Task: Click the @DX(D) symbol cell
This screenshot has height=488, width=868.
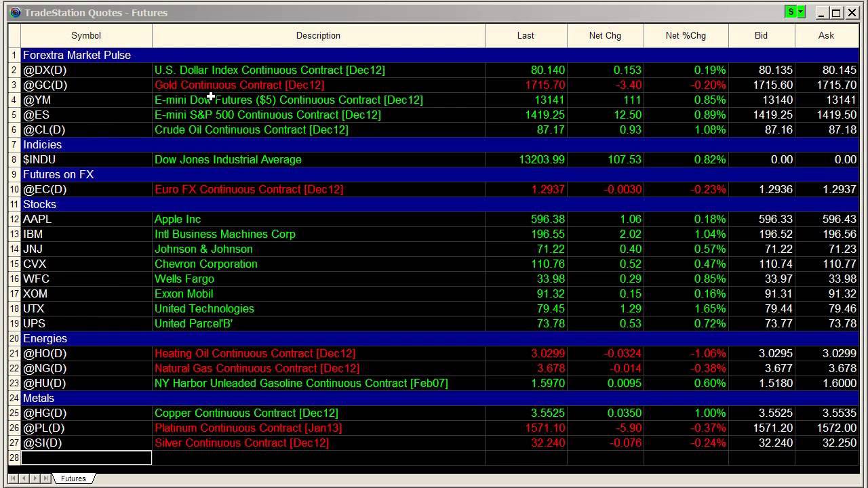Action: coord(86,70)
